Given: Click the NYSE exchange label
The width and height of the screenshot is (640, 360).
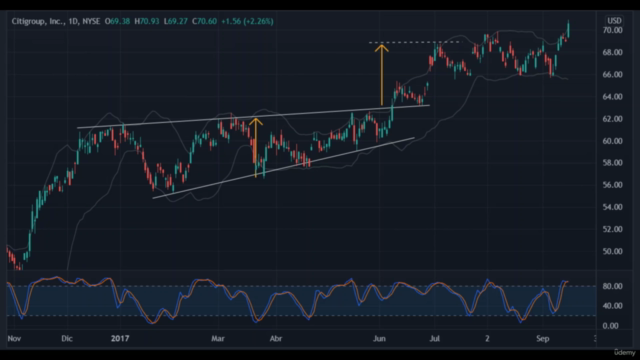Looking at the screenshot, I should pyautogui.click(x=91, y=21).
